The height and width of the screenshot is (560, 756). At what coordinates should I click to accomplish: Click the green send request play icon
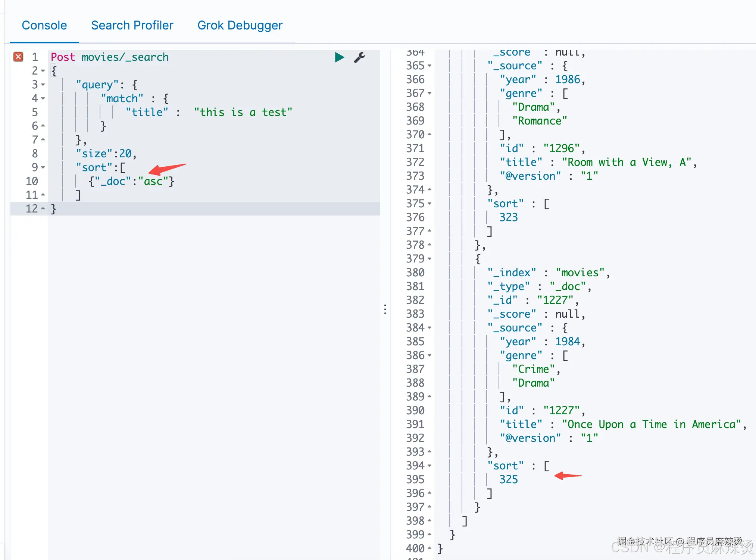339,57
